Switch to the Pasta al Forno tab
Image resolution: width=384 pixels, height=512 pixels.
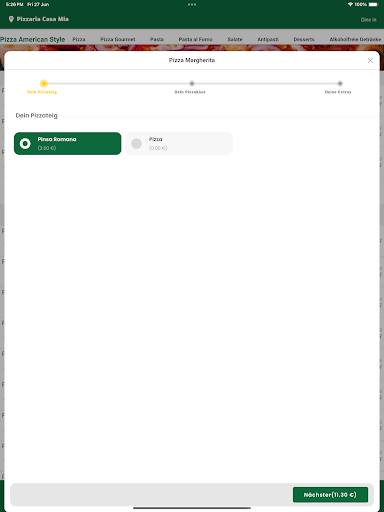196,39
